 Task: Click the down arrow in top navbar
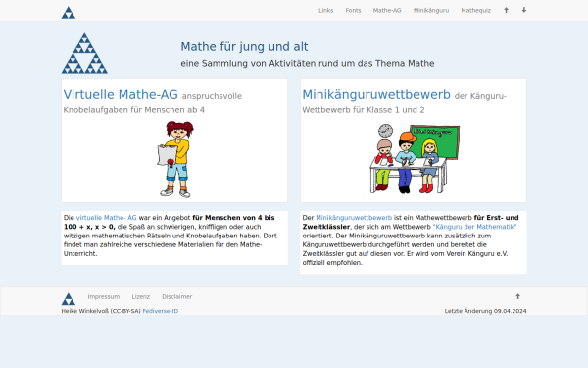pyautogui.click(x=524, y=10)
